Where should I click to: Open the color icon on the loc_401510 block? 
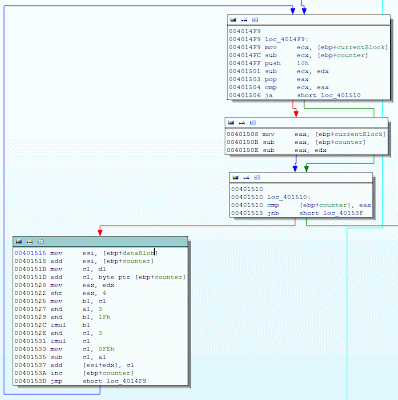pos(236,177)
